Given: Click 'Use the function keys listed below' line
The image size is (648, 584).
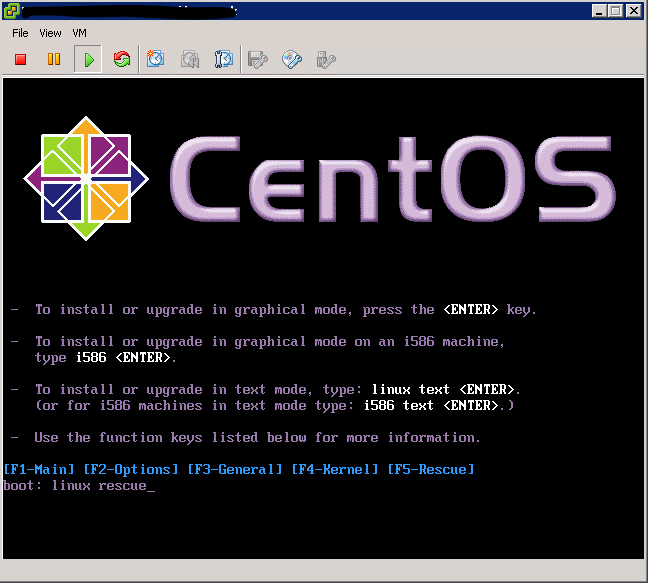Looking at the screenshot, I should click(257, 437).
